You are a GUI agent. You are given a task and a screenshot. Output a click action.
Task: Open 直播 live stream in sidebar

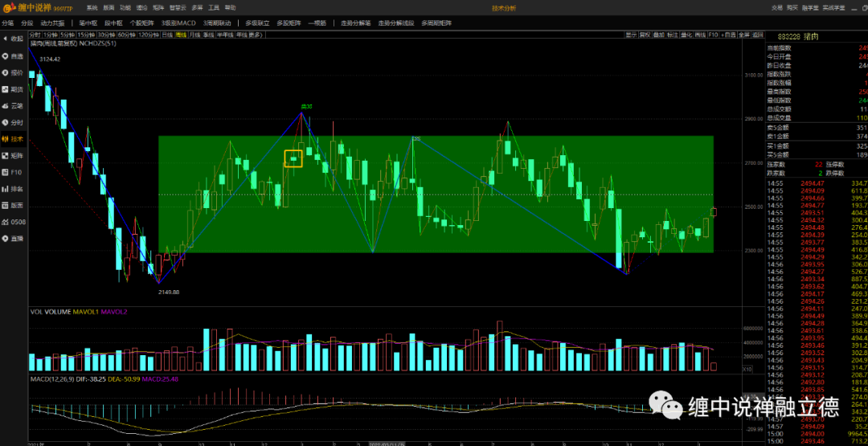pos(12,239)
